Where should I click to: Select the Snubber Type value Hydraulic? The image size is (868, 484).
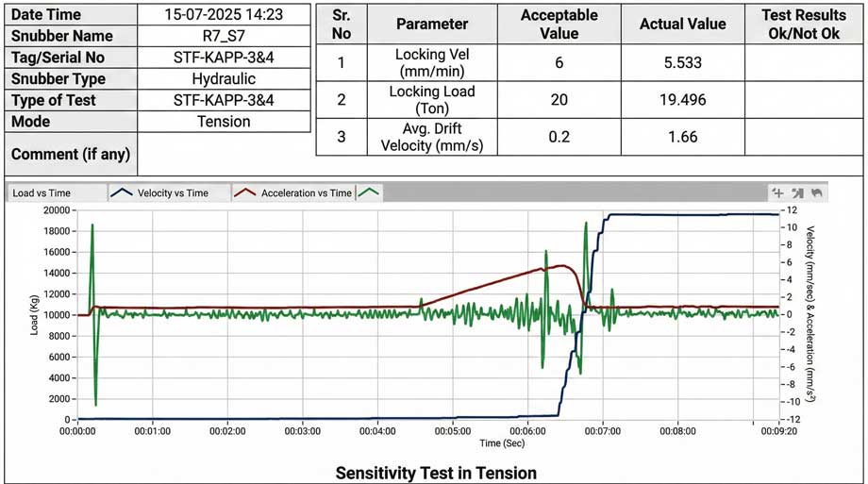tap(224, 79)
